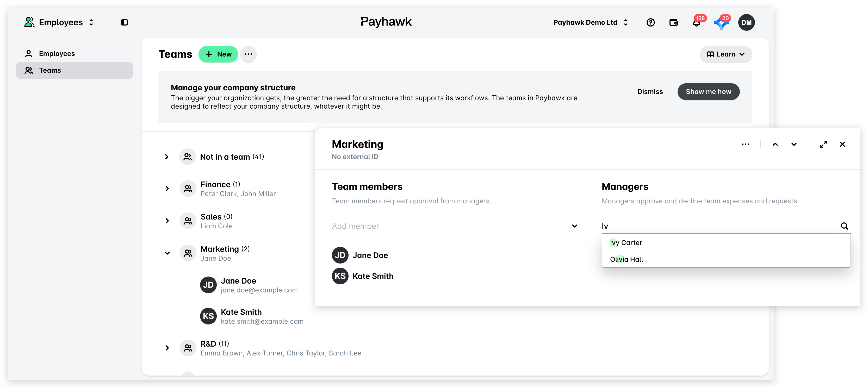Image resolution: width=868 pixels, height=388 pixels.
Task: Open Jane Doe row in Marketing tree
Action: pyautogui.click(x=249, y=285)
